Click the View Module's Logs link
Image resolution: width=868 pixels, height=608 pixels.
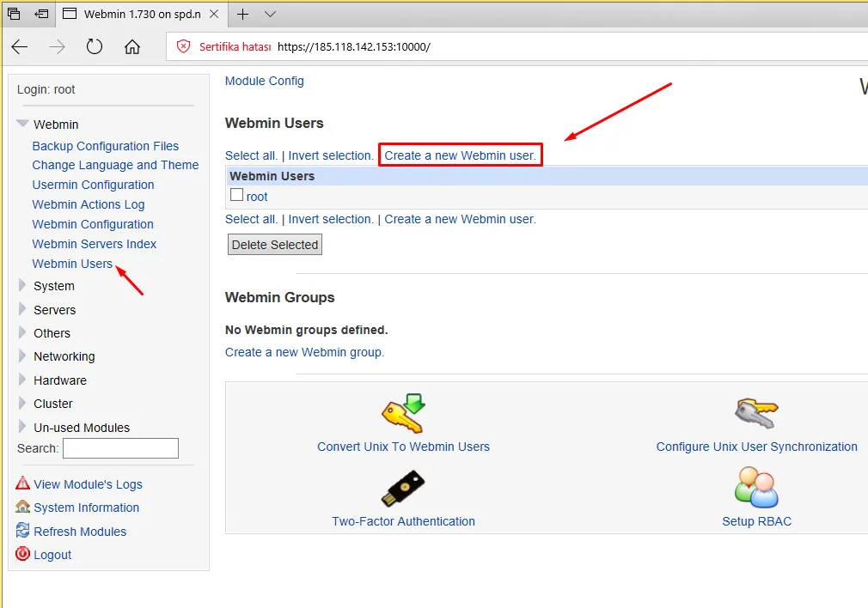(x=88, y=484)
